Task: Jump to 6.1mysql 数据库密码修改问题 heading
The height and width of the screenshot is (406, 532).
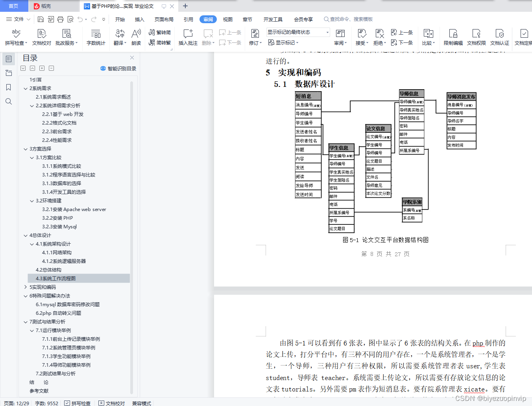Action: point(68,305)
